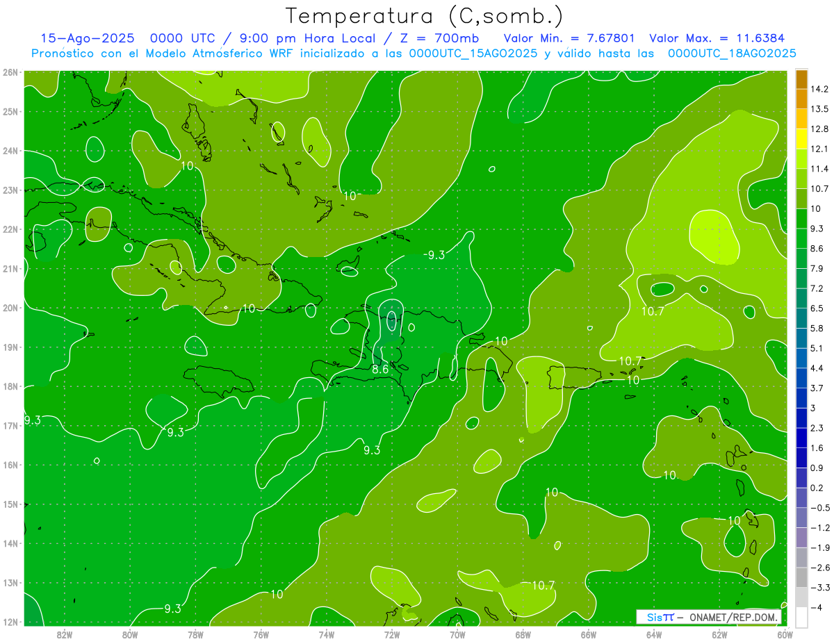Image resolution: width=834 pixels, height=644 pixels.
Task: Click the gray legend swatch between -3.3 and -2.6
Action: coord(802,577)
